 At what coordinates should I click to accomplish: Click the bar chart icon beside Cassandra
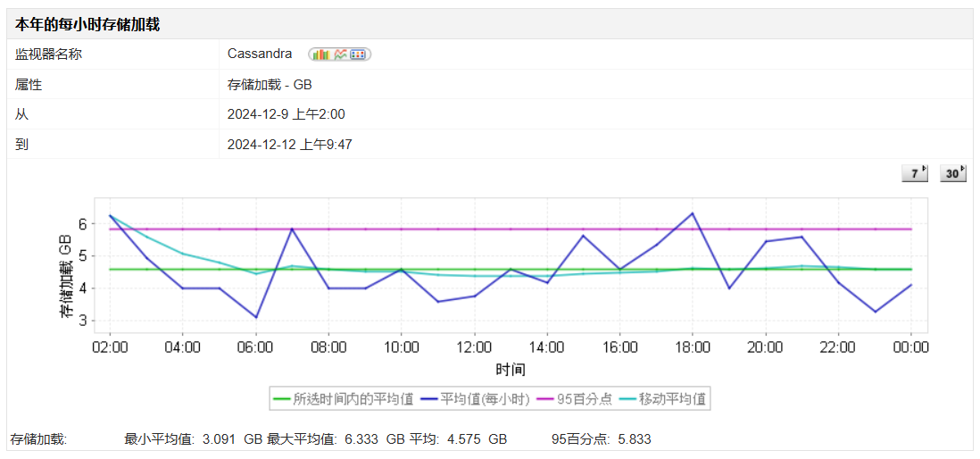coord(320,54)
